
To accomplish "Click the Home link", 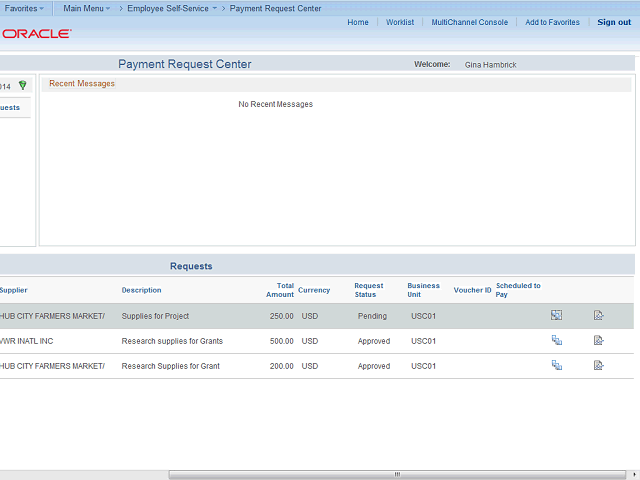I will click(x=357, y=22).
